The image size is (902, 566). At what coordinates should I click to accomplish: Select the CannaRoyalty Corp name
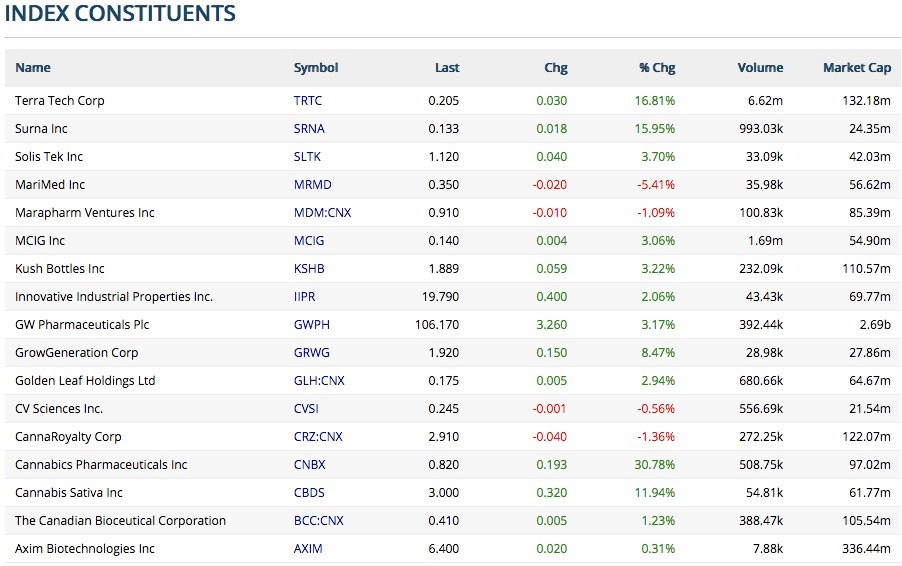click(x=68, y=437)
